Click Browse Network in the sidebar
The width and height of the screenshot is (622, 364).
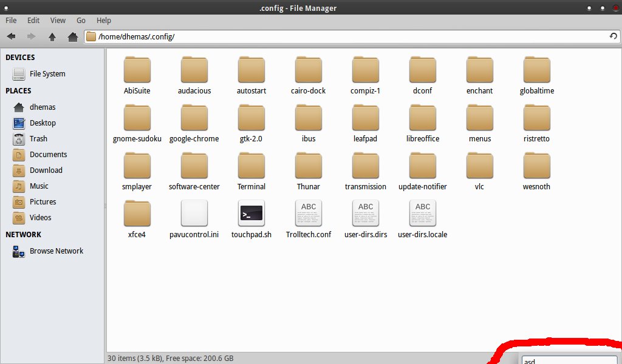tap(56, 251)
